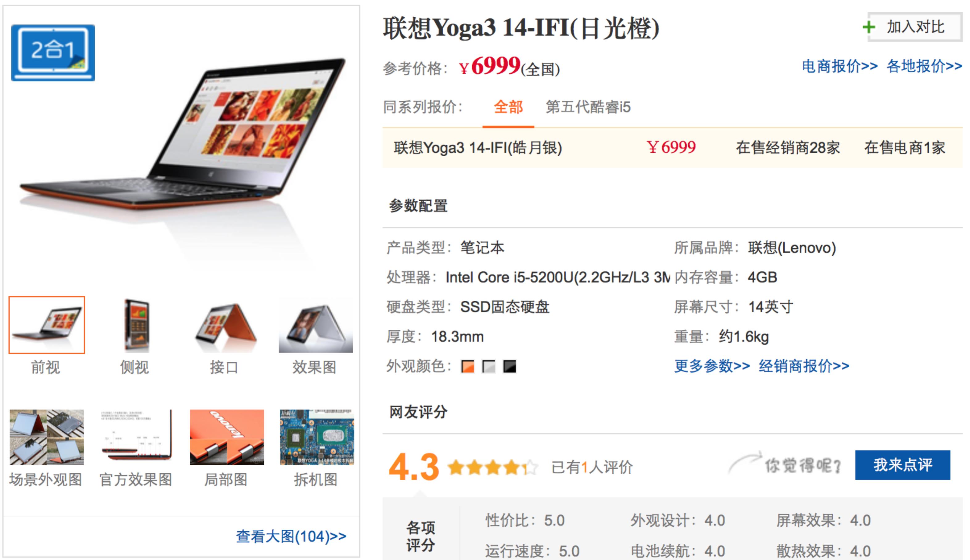Click the green plus compare icon
Viewport: 970px width, 560px height.
coord(868,27)
